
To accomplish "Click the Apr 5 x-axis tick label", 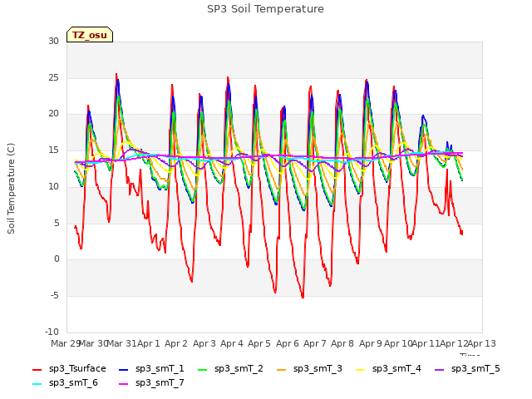I will [259, 343].
